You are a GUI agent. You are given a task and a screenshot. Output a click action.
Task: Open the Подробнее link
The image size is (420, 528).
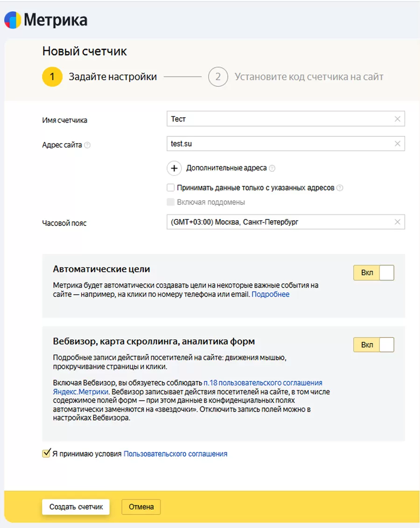(x=271, y=295)
